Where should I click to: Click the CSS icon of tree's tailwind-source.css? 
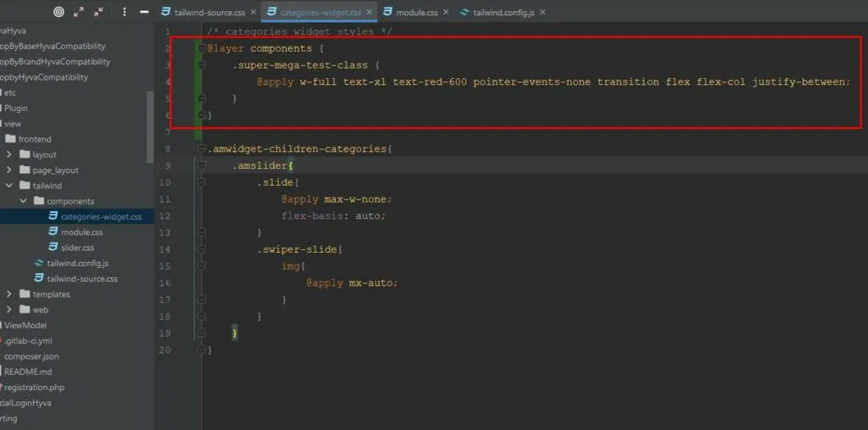coord(38,278)
